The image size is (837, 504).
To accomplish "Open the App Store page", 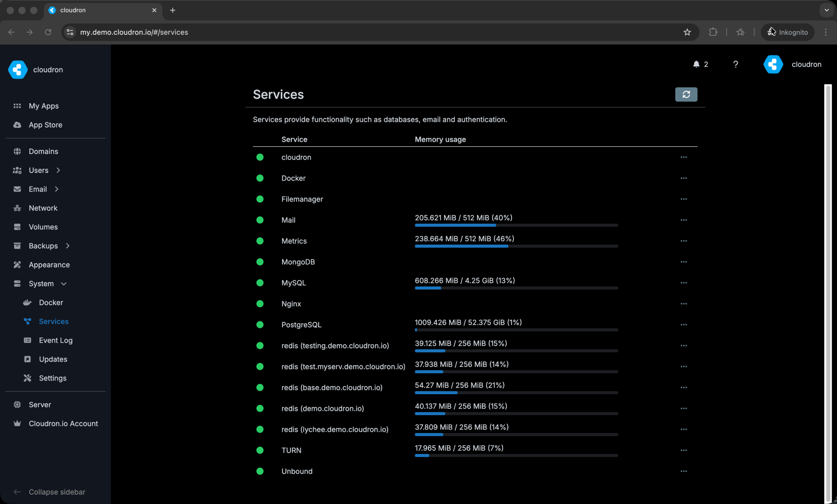I will 45,125.
